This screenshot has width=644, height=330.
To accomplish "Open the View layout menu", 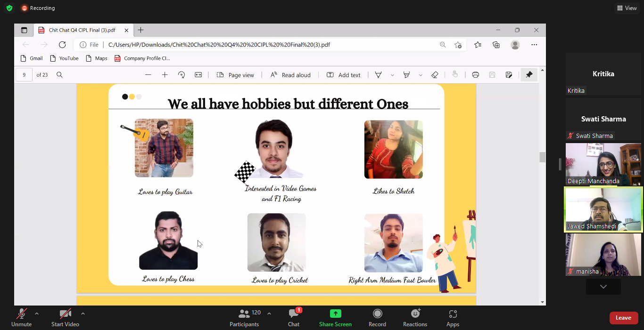I will coord(627,8).
